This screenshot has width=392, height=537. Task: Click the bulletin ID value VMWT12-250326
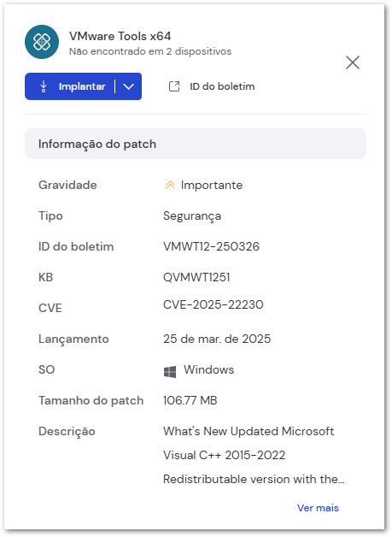click(212, 246)
